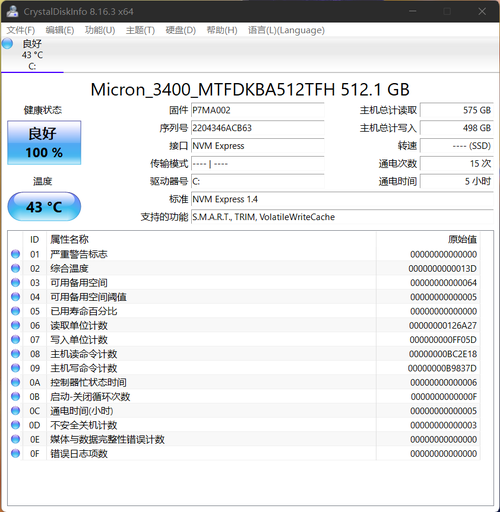The height and width of the screenshot is (512, 500).
Task: Click the 固件 field showing P7MA002
Action: [x=258, y=110]
